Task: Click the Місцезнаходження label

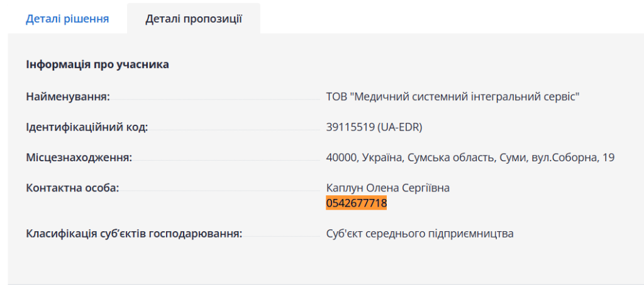Action: pos(79,157)
